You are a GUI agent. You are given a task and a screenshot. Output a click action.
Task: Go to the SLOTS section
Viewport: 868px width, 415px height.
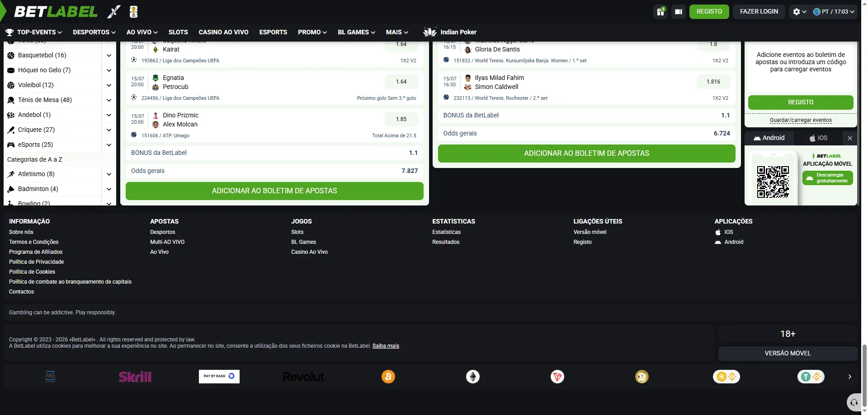pos(178,32)
